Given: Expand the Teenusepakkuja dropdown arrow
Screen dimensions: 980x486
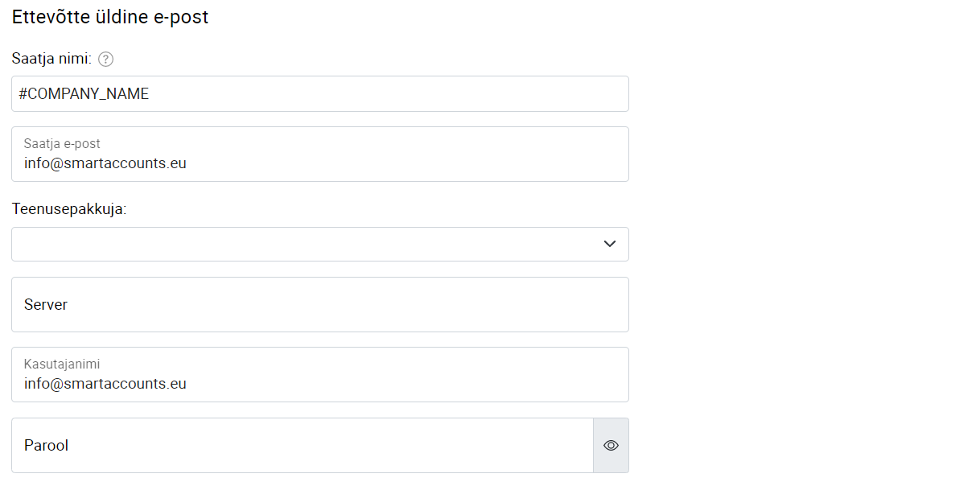Looking at the screenshot, I should [x=610, y=244].
